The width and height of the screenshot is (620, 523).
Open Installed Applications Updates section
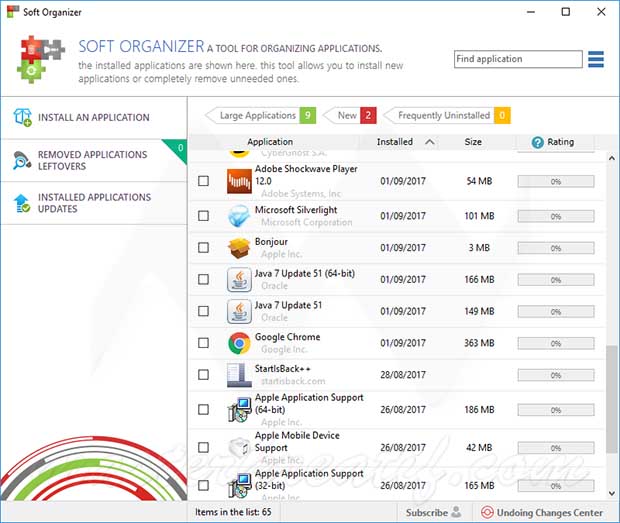point(94,203)
